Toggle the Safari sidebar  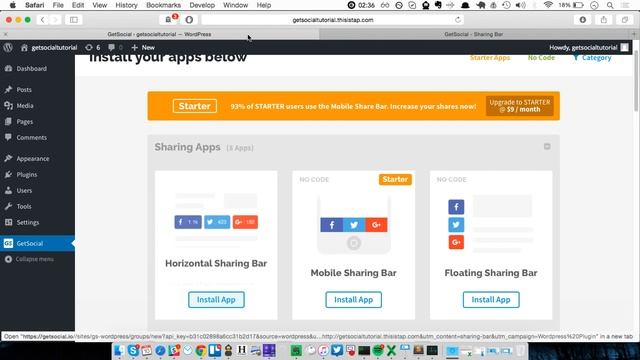pos(73,20)
